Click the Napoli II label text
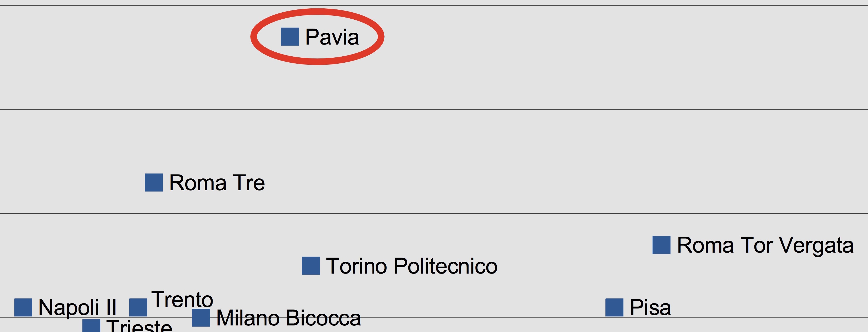Viewport: 868px width, 332px height. click(x=77, y=307)
